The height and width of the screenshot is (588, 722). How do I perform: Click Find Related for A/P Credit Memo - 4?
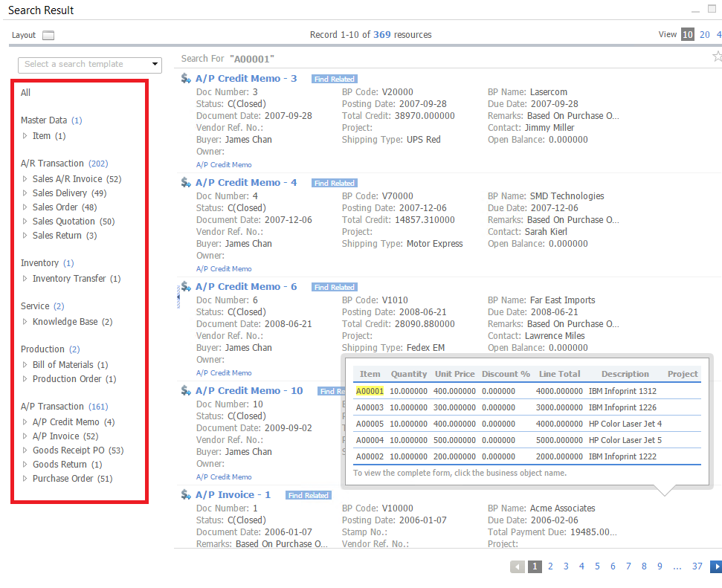[x=335, y=182]
